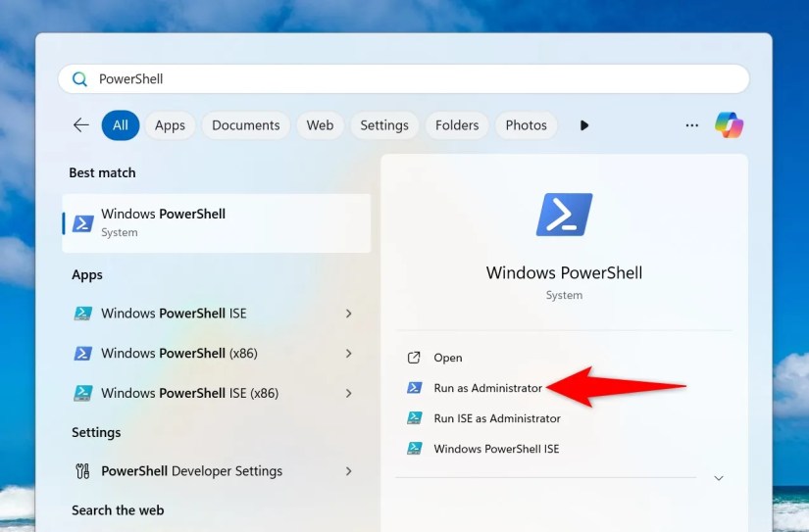Viewport: 809px width, 532px height.
Task: Expand Windows PowerShell (x86) result chevron
Action: tap(349, 353)
